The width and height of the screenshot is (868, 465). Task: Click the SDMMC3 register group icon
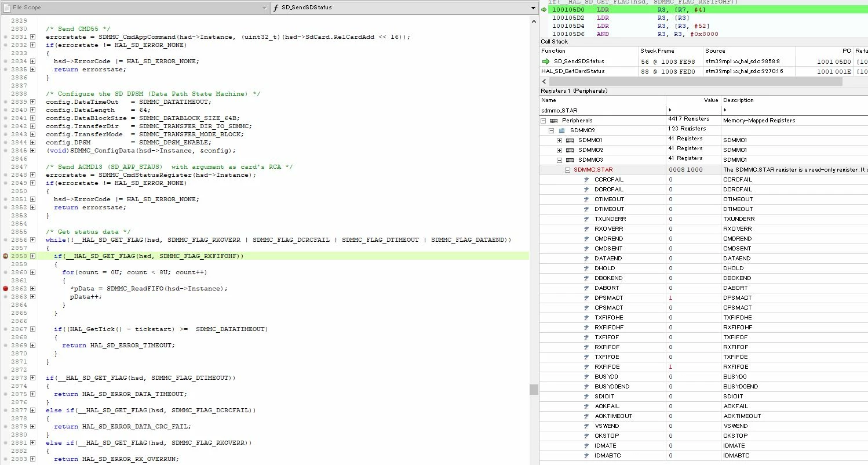click(570, 160)
